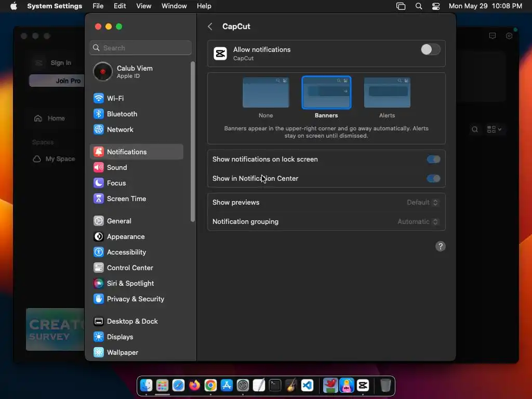This screenshot has height=399, width=532.
Task: Open Sound settings in sidebar
Action: click(x=137, y=167)
